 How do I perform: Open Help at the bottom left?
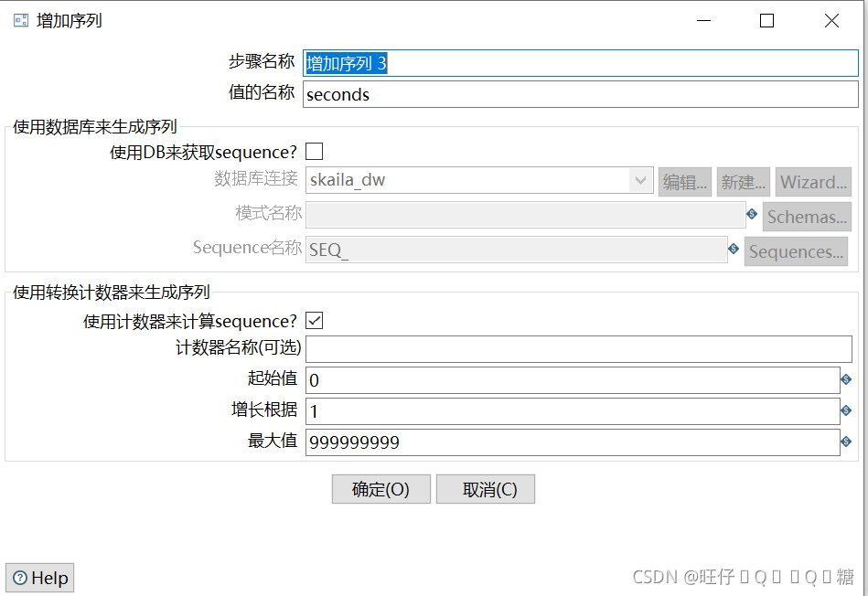point(40,578)
